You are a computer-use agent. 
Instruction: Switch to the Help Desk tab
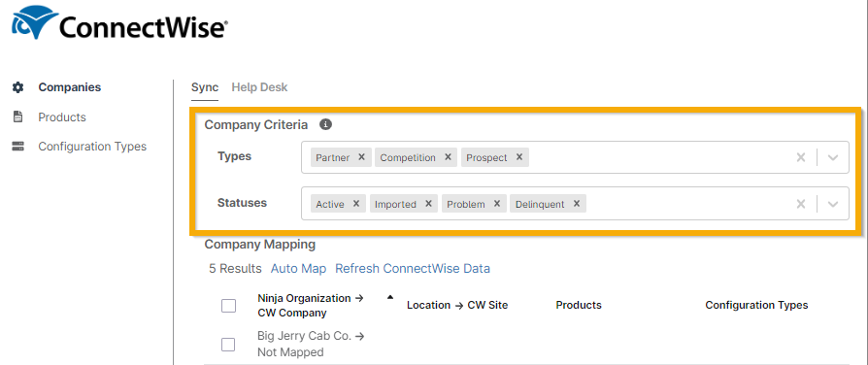tap(259, 87)
